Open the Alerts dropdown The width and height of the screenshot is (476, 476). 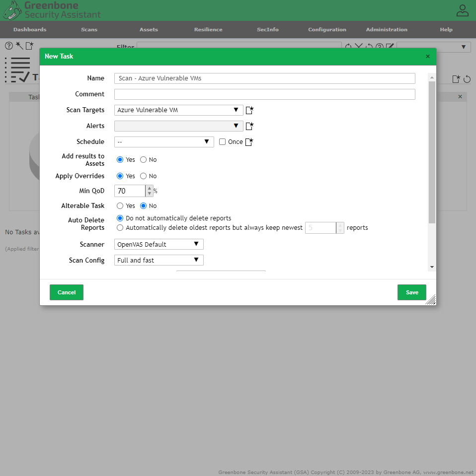[179, 126]
